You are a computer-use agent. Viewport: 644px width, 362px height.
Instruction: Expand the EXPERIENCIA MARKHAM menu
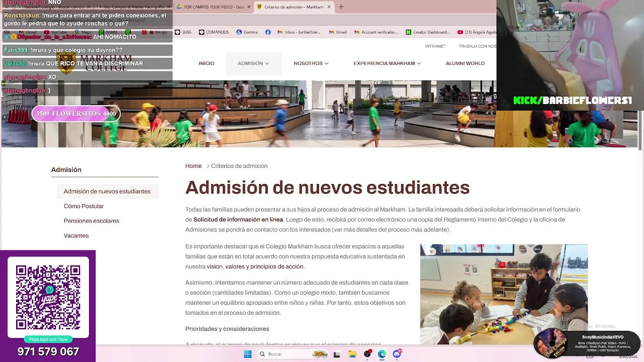pyautogui.click(x=387, y=63)
